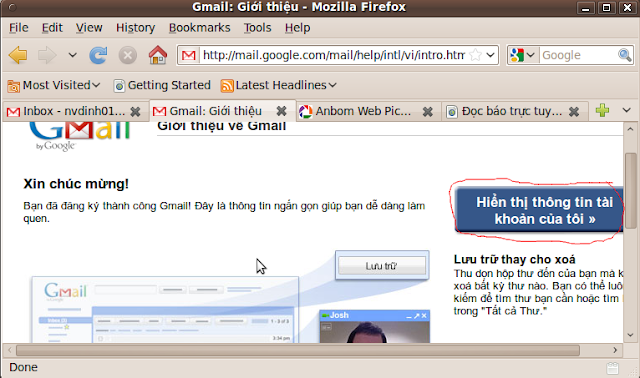Click the Lưu trữ thay cho xoá heading
This screenshot has height=378, width=640.
point(515,259)
